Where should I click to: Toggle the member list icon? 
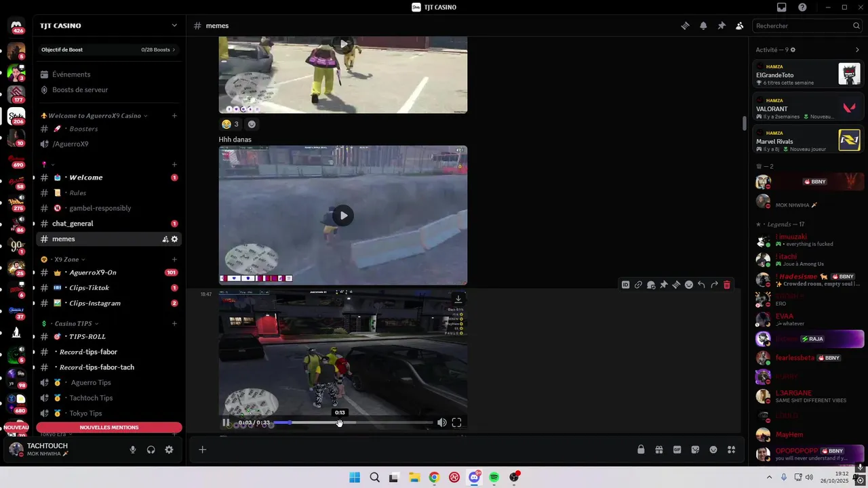[x=739, y=26]
